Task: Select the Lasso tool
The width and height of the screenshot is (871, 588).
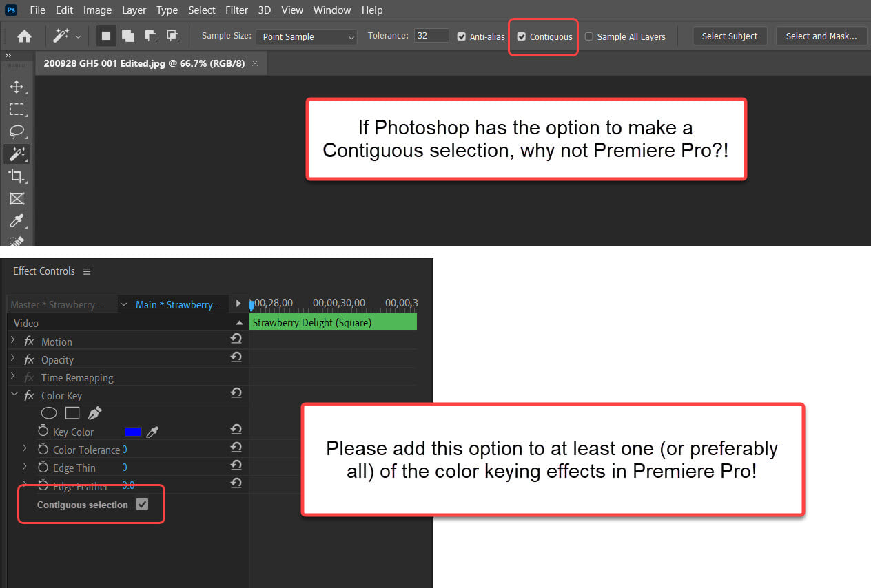Action: click(x=17, y=132)
